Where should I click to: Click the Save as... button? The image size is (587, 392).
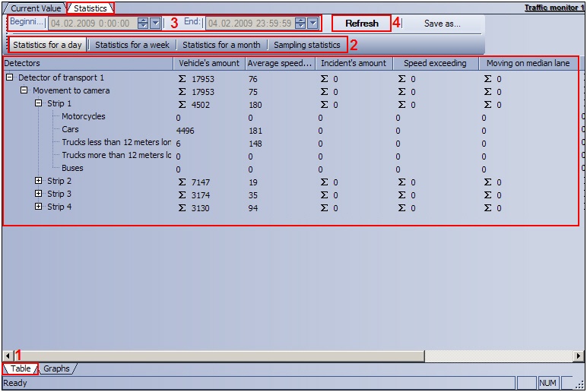442,24
